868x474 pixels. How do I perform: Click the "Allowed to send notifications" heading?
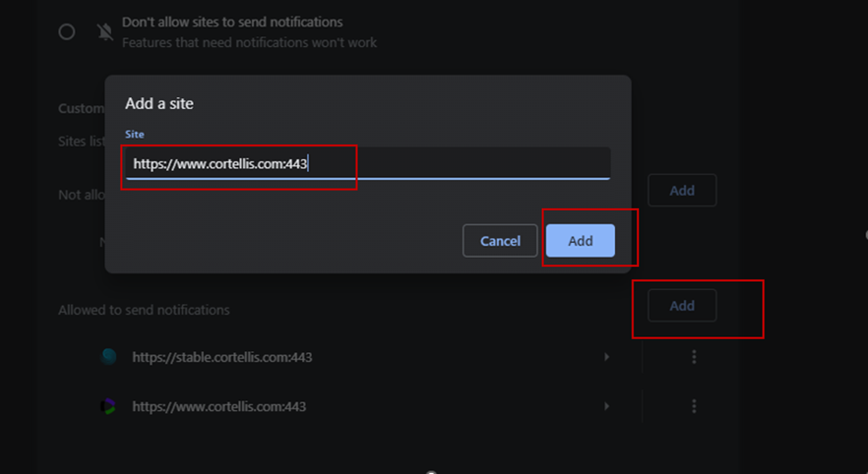click(x=144, y=310)
